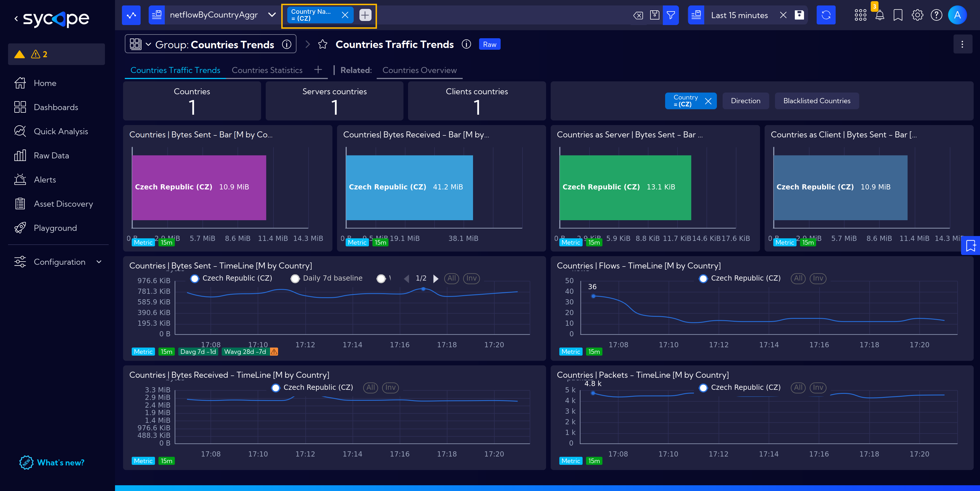Click the Countries count widget showing 1

pos(192,101)
